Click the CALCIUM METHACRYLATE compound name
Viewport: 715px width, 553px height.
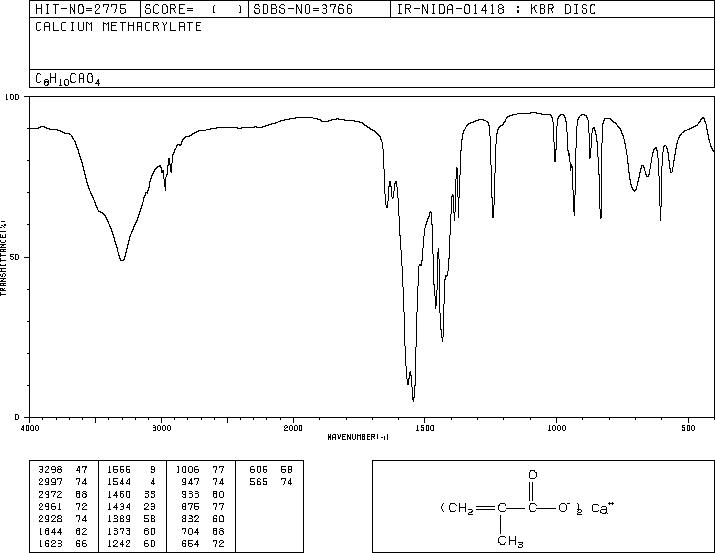click(119, 27)
